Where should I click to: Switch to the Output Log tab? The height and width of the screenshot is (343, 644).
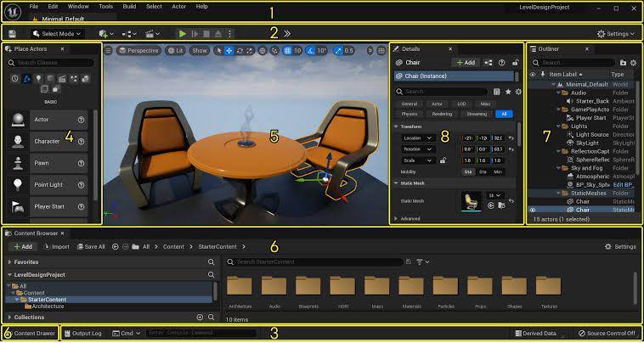coord(82,333)
